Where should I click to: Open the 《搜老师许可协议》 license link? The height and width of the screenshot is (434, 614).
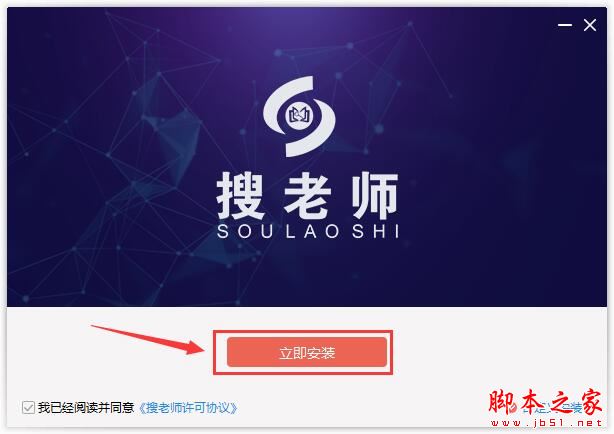coord(188,408)
